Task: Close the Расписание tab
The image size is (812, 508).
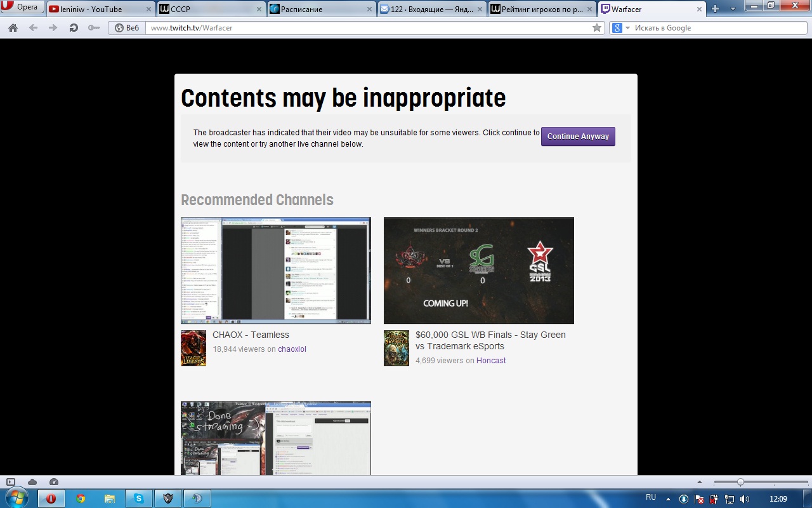Action: point(369,10)
